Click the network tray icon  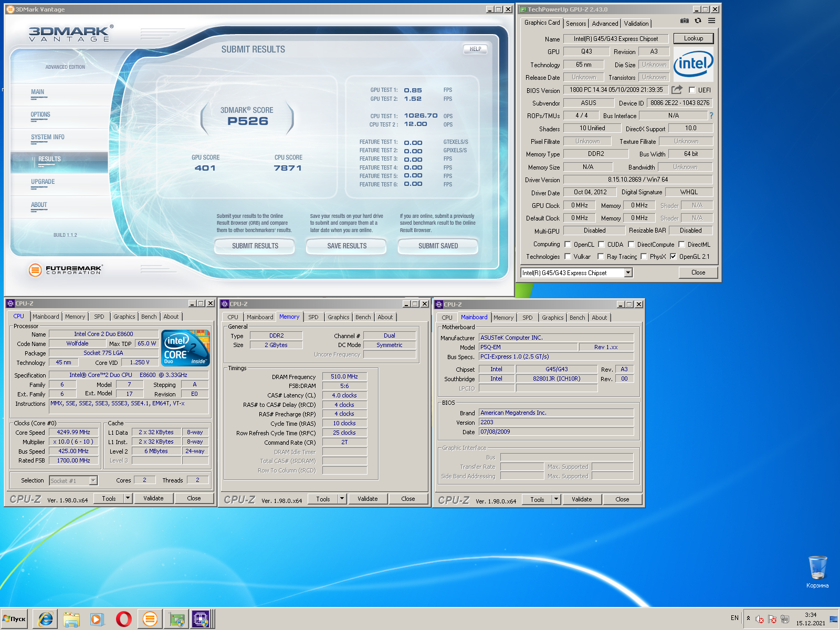tap(785, 619)
